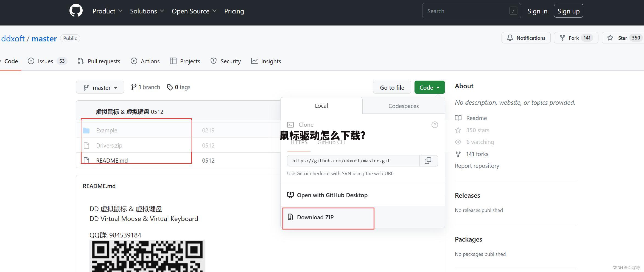This screenshot has height=272, width=644.
Task: Open the Issues tab
Action: point(46,61)
